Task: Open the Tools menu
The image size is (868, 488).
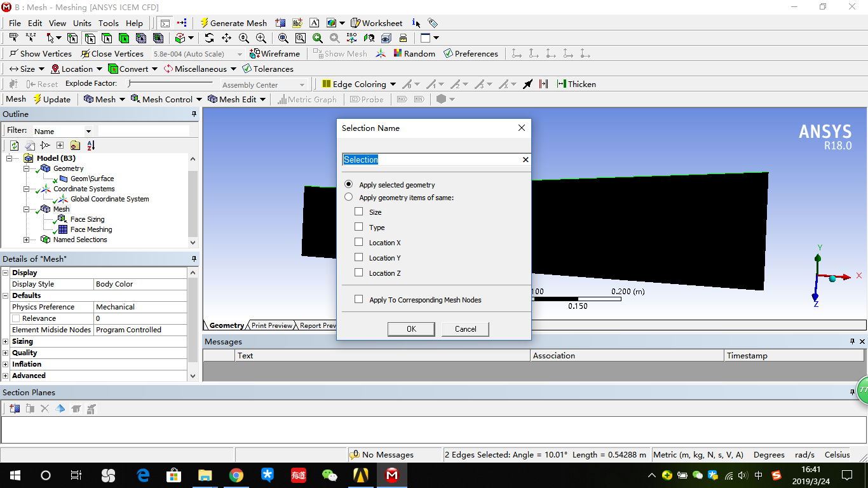Action: tap(108, 23)
